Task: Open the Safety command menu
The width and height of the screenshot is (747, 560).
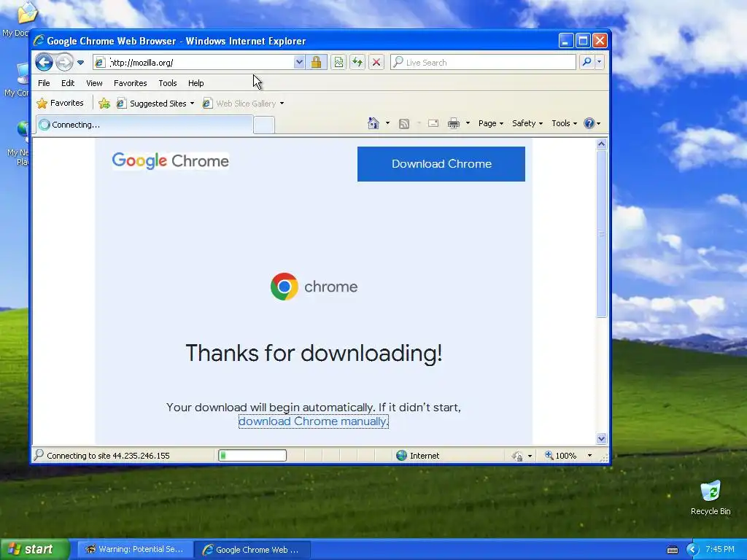Action: [x=527, y=123]
